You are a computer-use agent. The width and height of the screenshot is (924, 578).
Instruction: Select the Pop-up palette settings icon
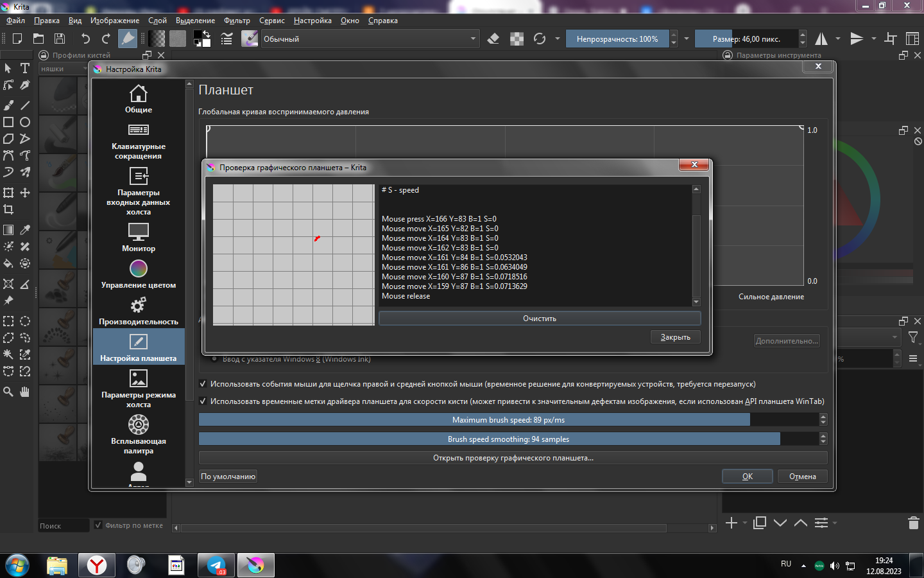coord(138,425)
